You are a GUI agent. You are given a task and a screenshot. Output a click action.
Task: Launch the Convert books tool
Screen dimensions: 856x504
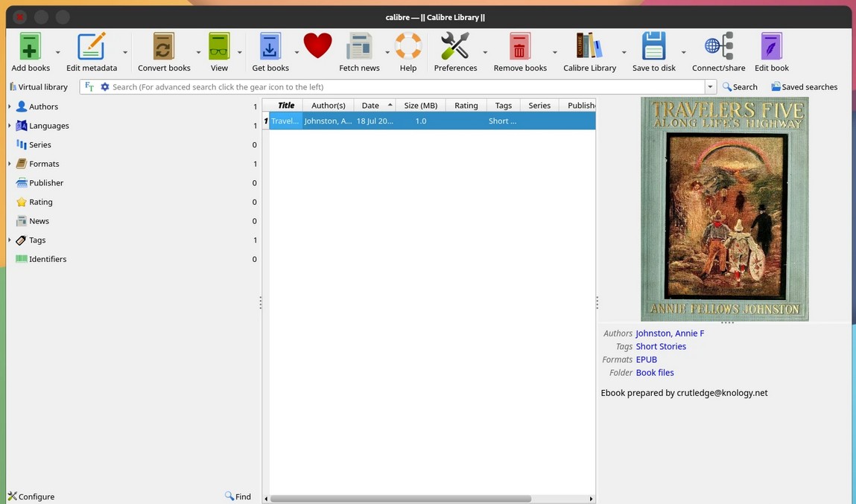click(164, 48)
